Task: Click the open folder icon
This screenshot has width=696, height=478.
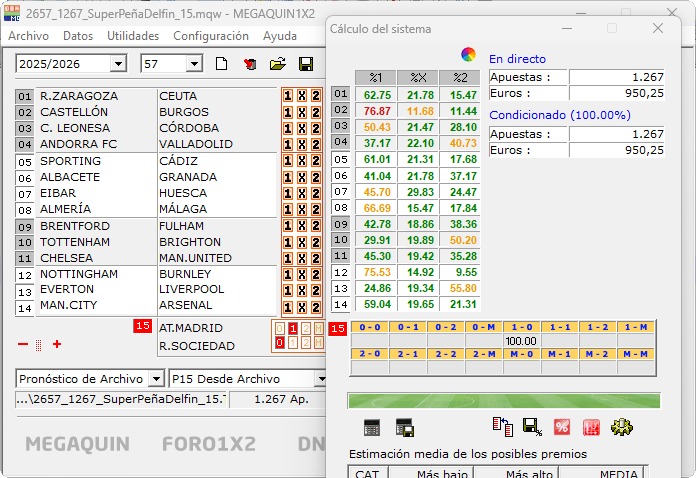Action: 277,64
